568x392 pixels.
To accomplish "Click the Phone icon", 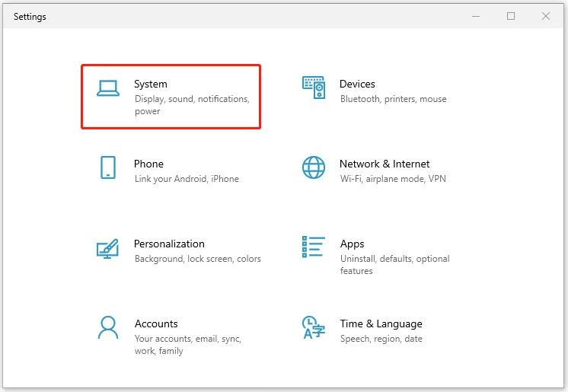I will [x=108, y=167].
